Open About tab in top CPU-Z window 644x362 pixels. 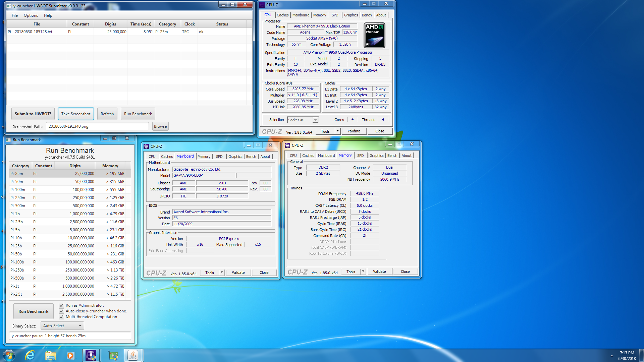pos(381,15)
